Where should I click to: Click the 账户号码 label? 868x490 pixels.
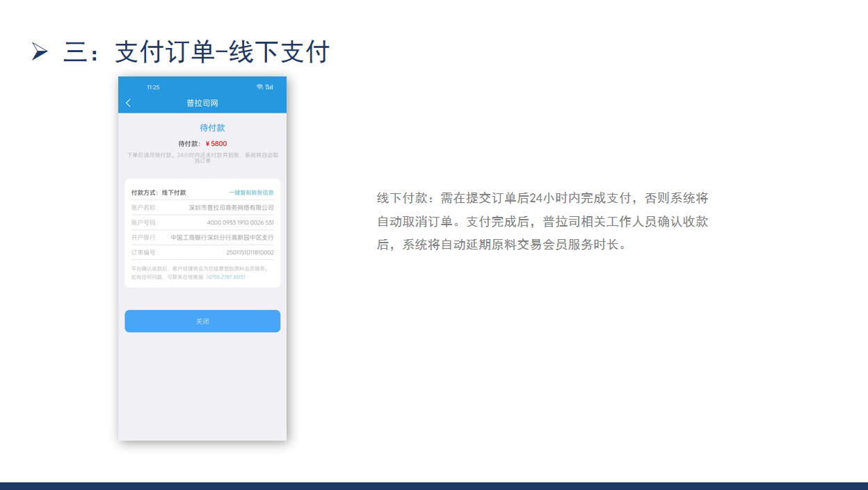[144, 222]
